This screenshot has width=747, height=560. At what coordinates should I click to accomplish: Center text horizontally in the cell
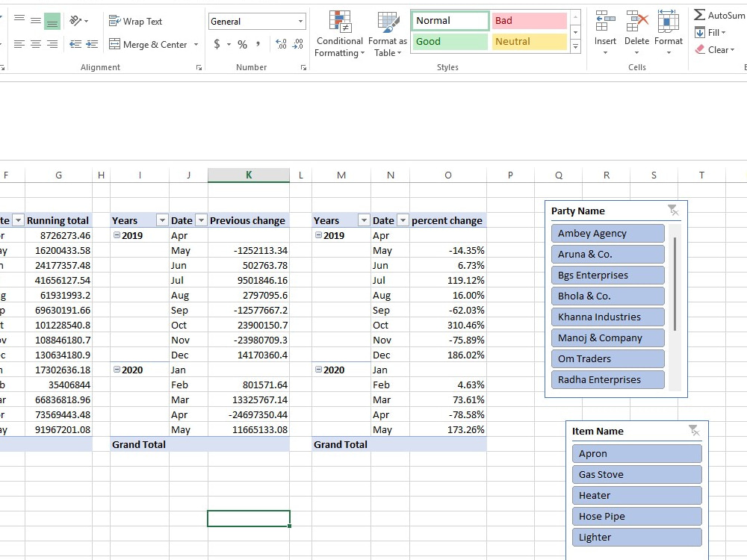(36, 44)
